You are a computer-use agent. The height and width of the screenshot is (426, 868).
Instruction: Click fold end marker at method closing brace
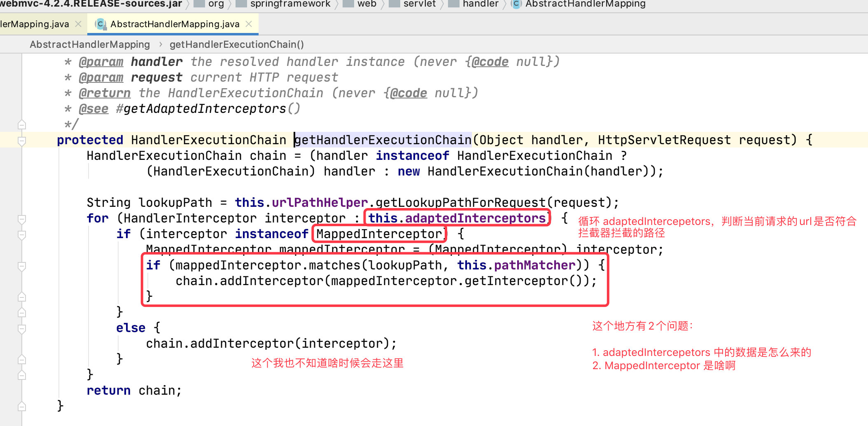[22, 406]
